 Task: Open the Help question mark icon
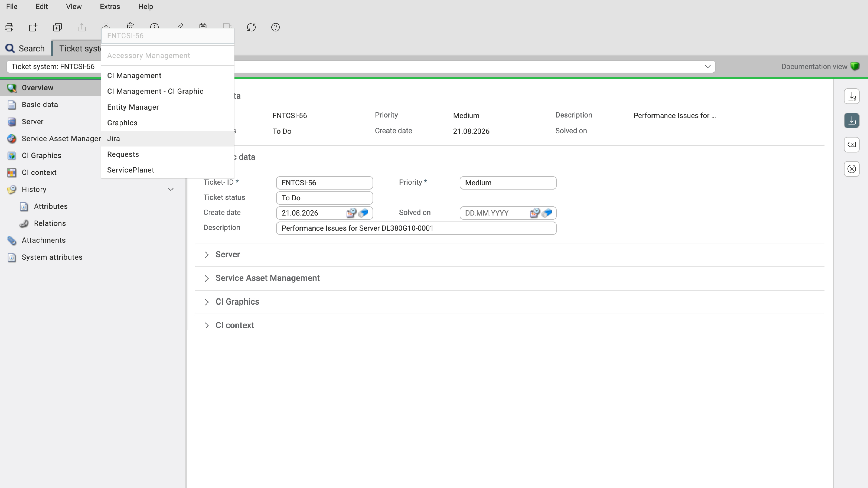click(x=276, y=27)
